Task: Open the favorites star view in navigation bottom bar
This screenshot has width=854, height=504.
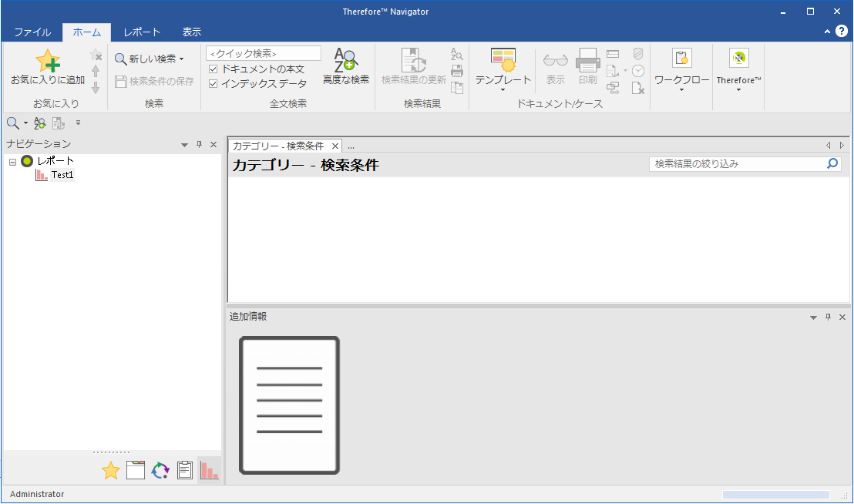Action: tap(110, 470)
